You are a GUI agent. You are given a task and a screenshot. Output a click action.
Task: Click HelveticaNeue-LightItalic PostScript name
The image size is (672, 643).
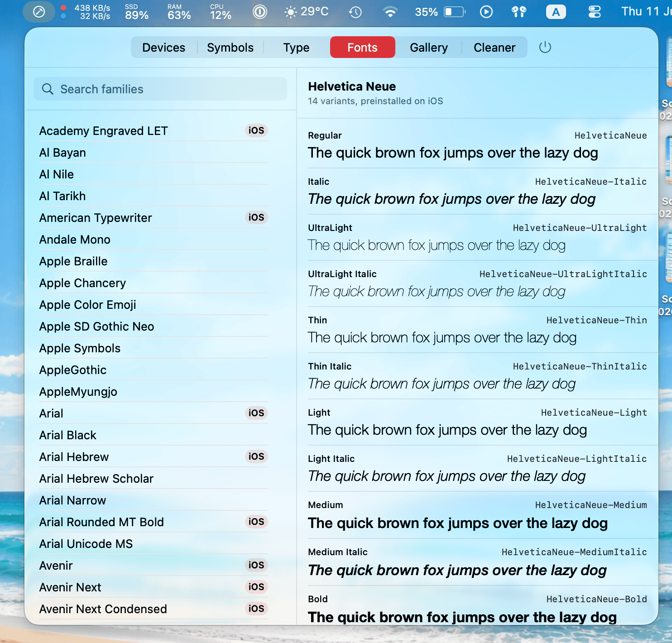point(577,459)
